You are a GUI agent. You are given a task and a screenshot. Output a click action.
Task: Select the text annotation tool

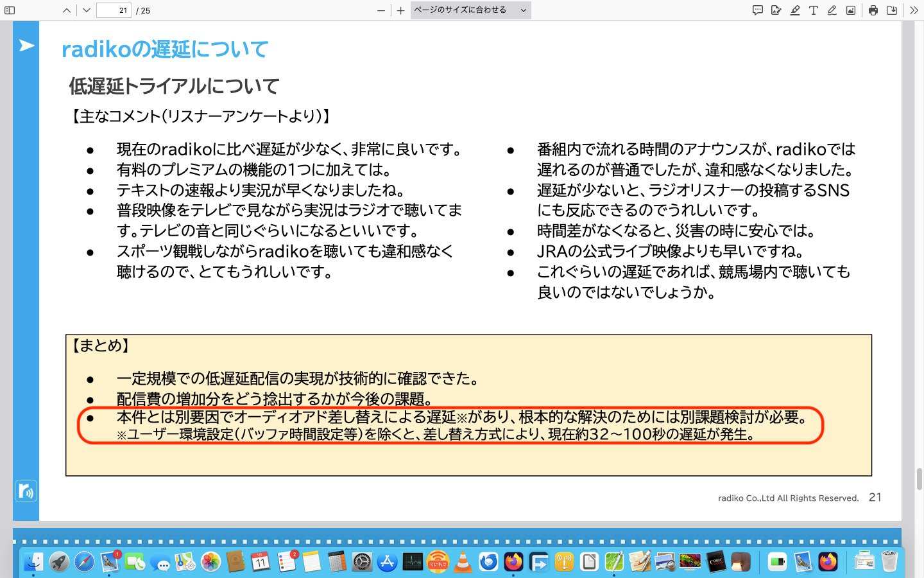(x=814, y=10)
